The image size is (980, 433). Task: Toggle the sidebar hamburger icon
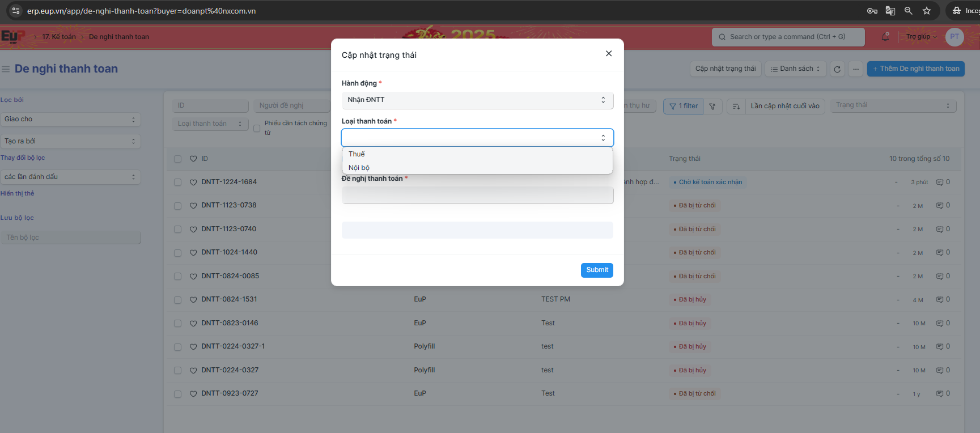click(6, 69)
